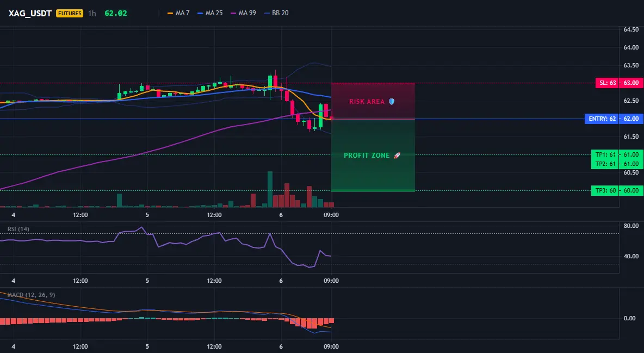Click the blue MA 25 color dash in legend
644x353 pixels.
coord(200,13)
